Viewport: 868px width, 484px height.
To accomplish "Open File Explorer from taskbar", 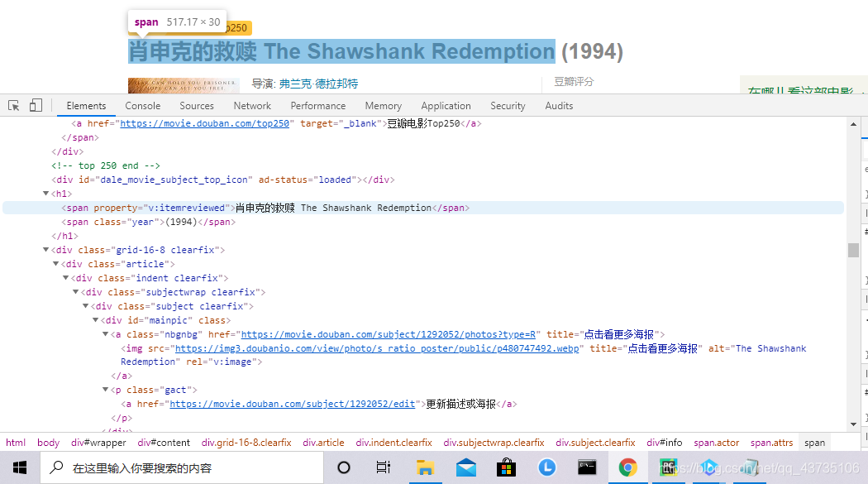I will click(425, 468).
